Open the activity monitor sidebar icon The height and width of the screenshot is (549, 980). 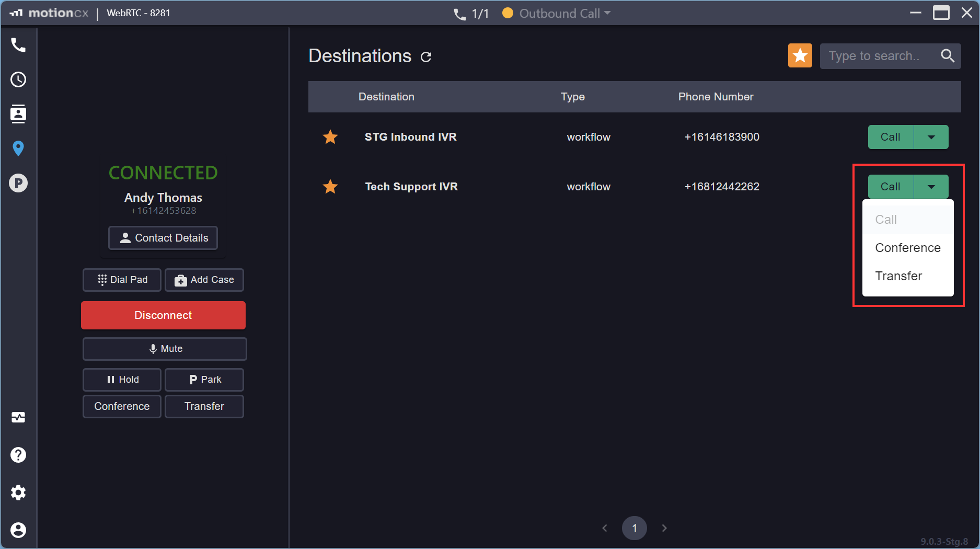[x=18, y=417]
